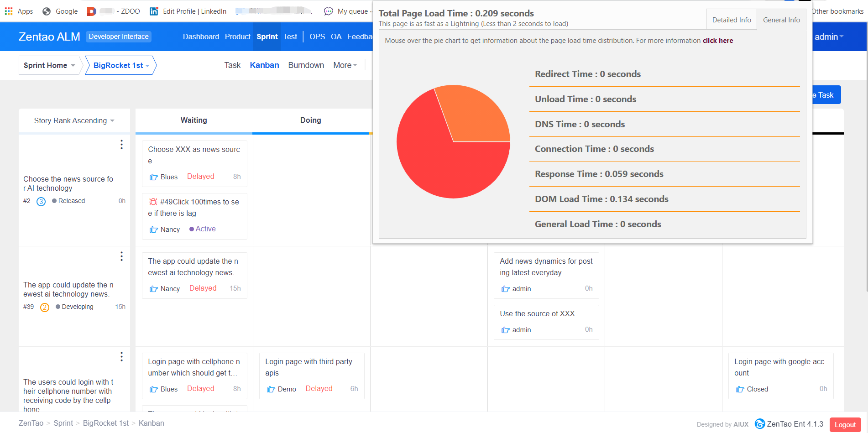Image resolution: width=868 pixels, height=433 pixels.
Task: Follow the 'click here' link
Action: (x=717, y=41)
